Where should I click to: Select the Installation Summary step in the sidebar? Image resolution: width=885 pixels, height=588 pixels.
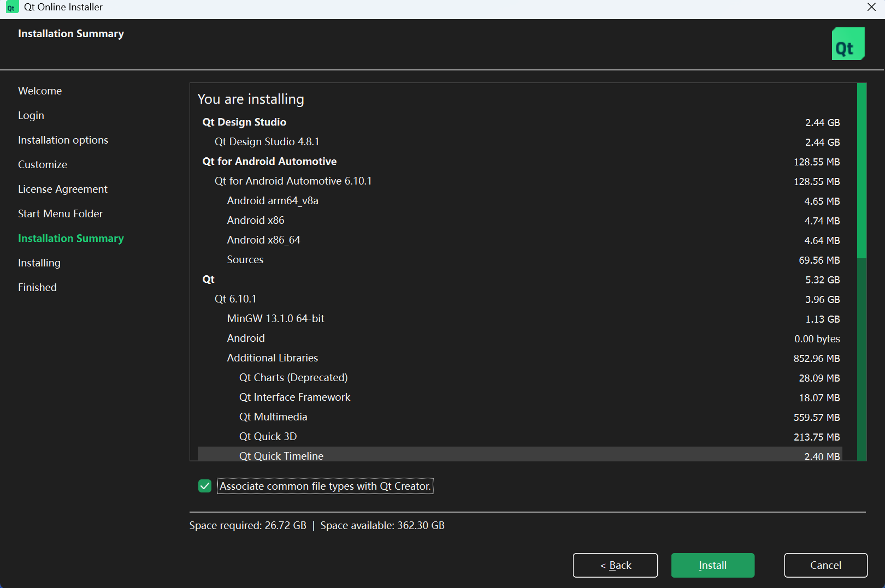pos(71,238)
